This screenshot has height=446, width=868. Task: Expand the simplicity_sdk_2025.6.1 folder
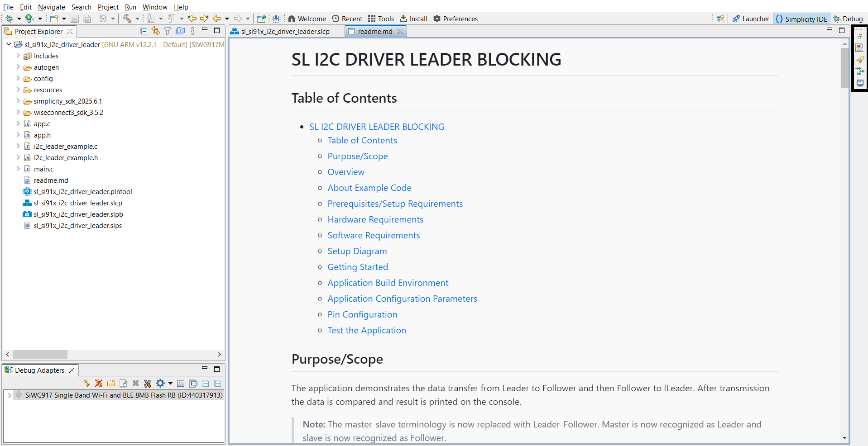(17, 101)
